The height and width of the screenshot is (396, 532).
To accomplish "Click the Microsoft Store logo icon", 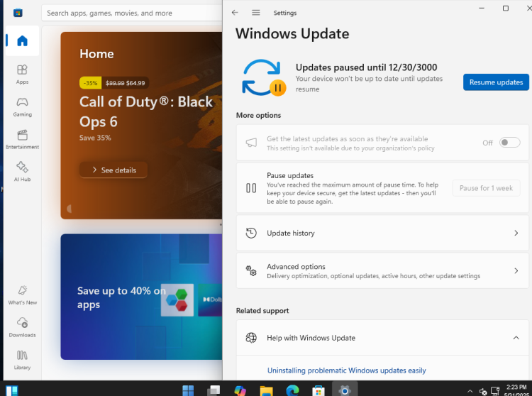I will click(18, 13).
